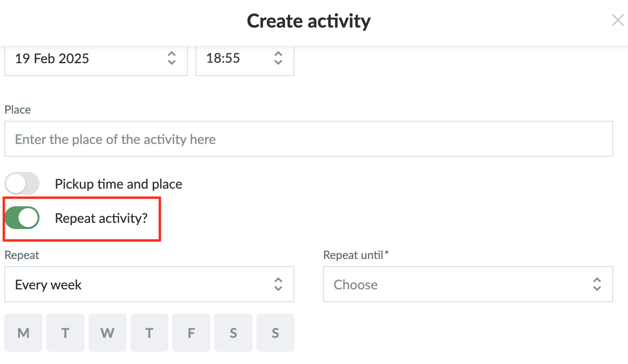Click the chevron arrows in the date field
The width and height of the screenshot is (628, 364).
172,58
